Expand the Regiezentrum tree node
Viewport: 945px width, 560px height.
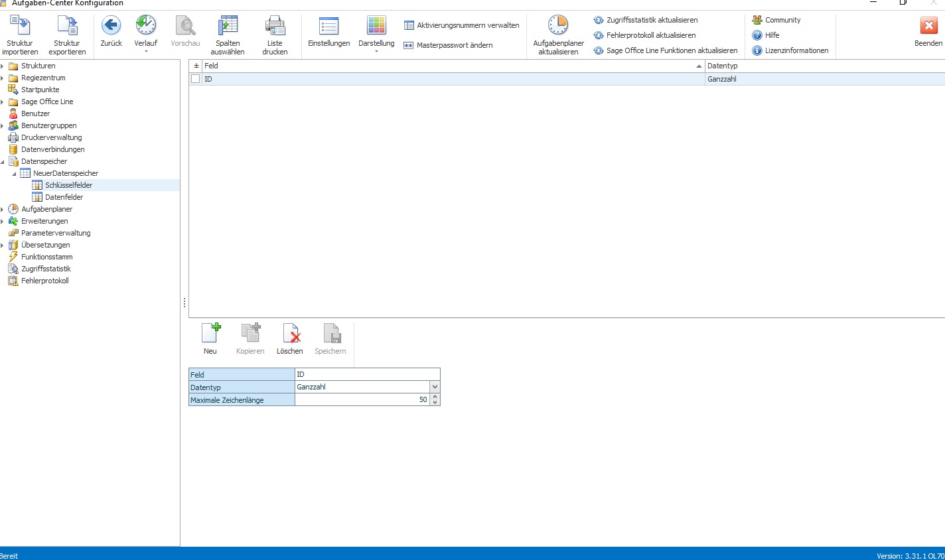(x=3, y=78)
